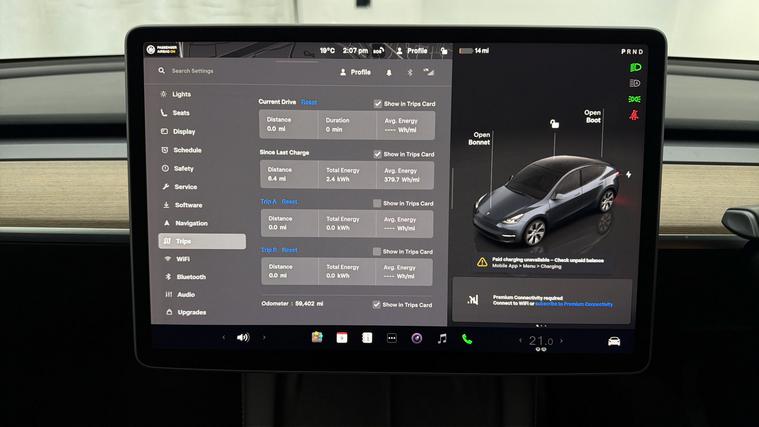Viewport: 759px width, 427px height.
Task: Open the purple camera app icon
Action: pyautogui.click(x=417, y=338)
